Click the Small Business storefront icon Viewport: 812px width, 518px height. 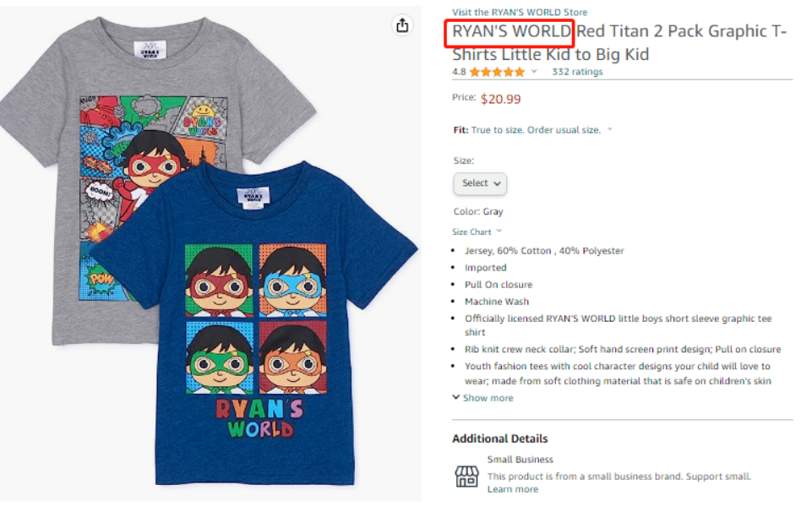coord(466,476)
